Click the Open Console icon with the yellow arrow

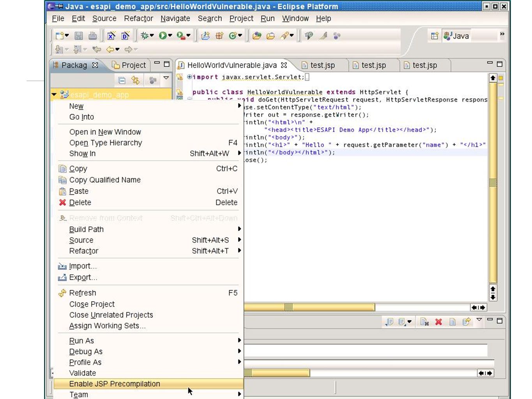click(466, 321)
